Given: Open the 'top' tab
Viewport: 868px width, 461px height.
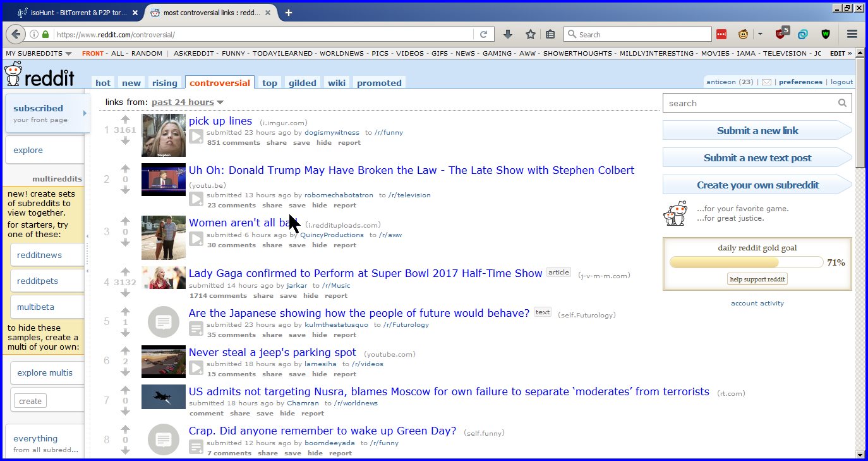Looking at the screenshot, I should (270, 82).
